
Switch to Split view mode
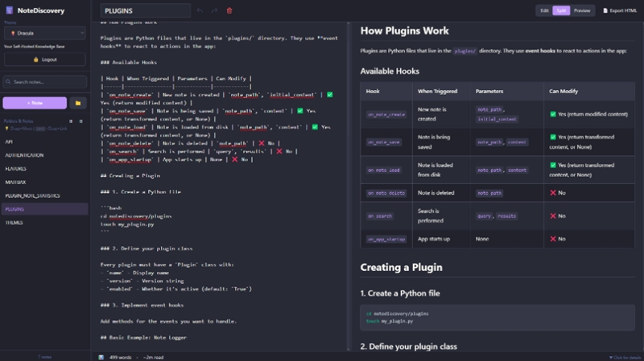click(x=559, y=10)
